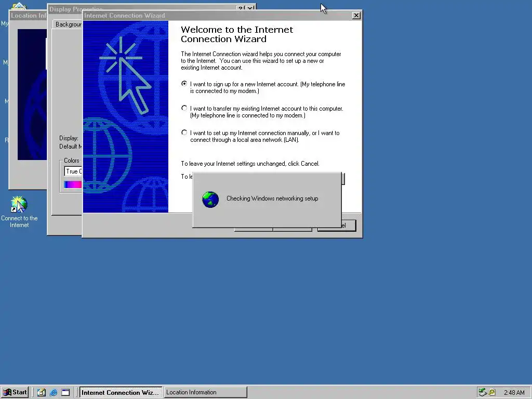This screenshot has width=532, height=399.
Task: Launch Internet Explorer from quick launch
Action: [x=54, y=393]
